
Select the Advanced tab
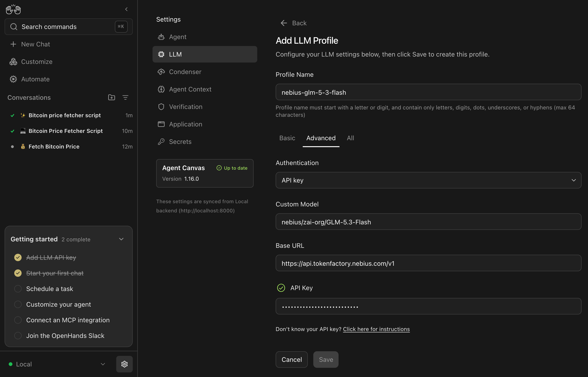tap(321, 138)
